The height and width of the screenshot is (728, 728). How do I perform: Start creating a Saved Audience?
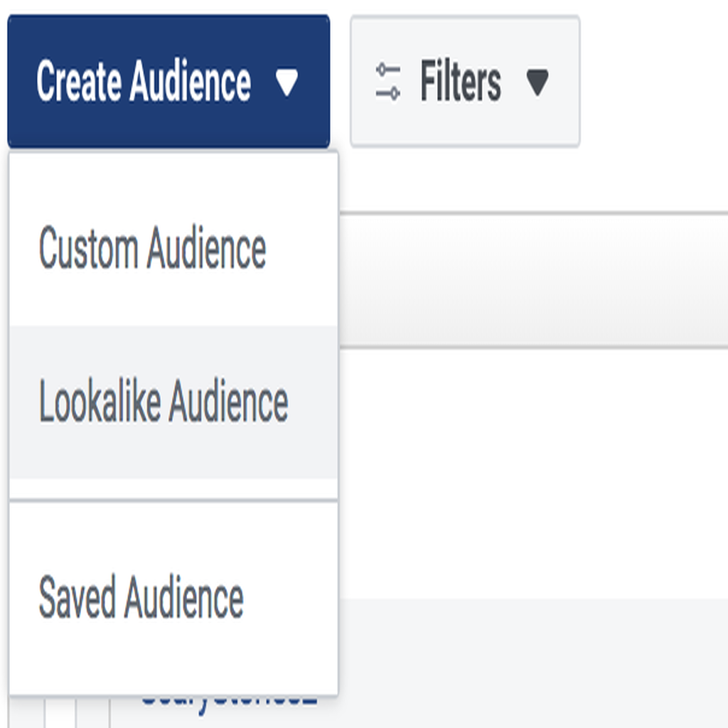(x=173, y=597)
